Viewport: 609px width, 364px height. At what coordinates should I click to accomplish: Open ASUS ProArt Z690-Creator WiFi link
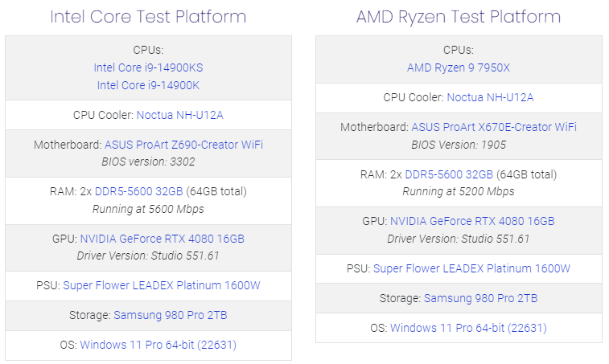point(183,145)
